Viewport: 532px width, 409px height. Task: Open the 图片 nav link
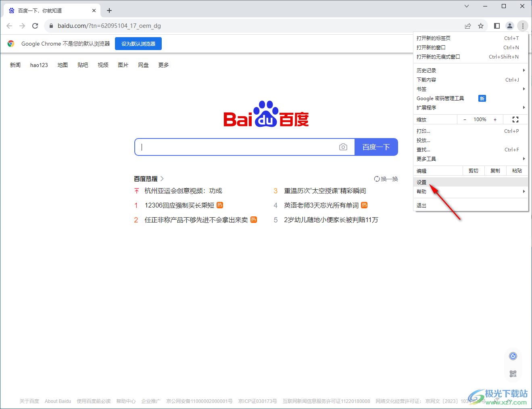(123, 65)
